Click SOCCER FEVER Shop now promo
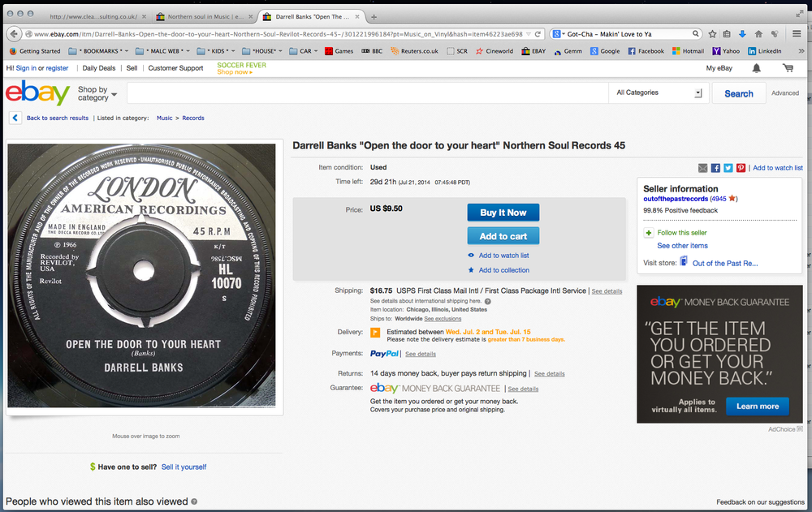Screen dimensions: 812x512 (241, 68)
